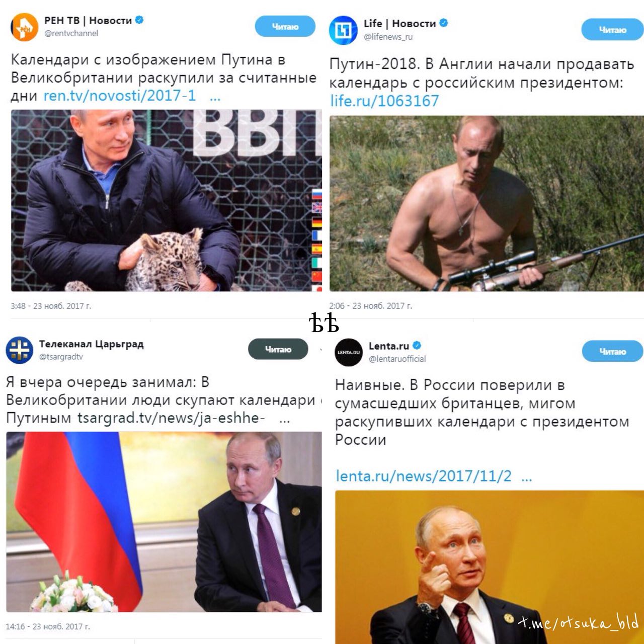Open the lenta.ru/news/2017/11/2 link
The height and width of the screenshot is (644, 644).
pyautogui.click(x=424, y=476)
